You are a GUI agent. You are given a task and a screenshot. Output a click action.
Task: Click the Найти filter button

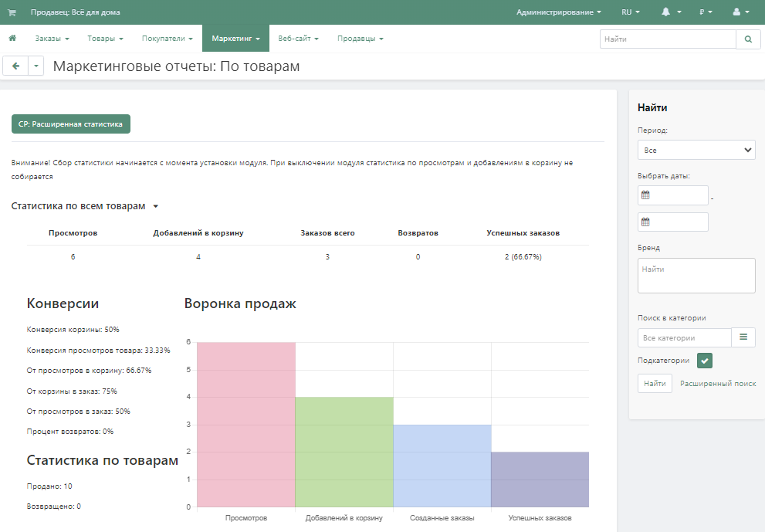(655, 384)
